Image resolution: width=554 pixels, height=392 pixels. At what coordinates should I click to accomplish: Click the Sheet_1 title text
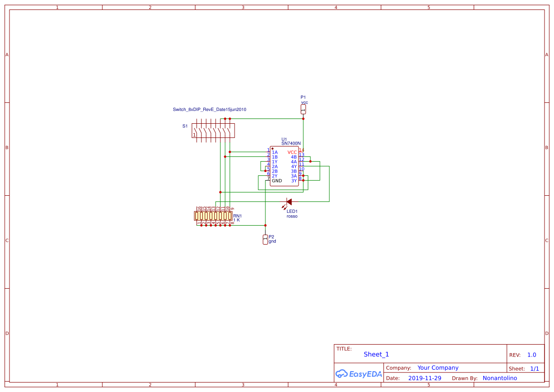pyautogui.click(x=376, y=354)
